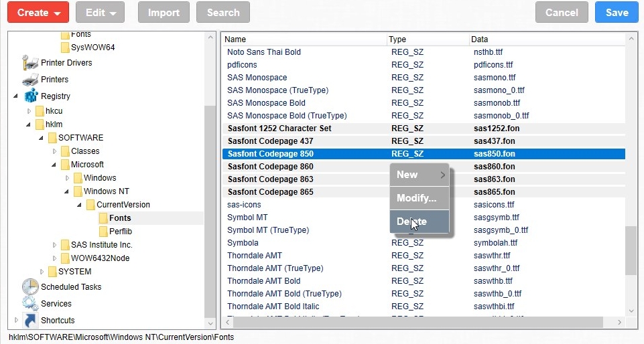Select the Noto Sans Thai Bold row
The width and height of the screenshot is (644, 344).
point(424,52)
